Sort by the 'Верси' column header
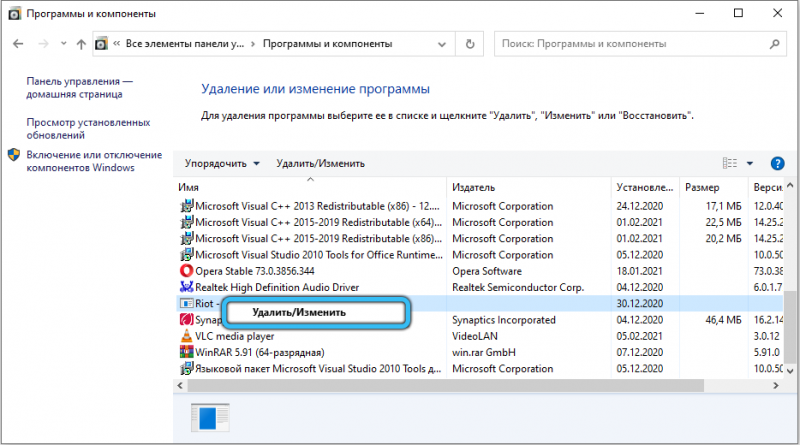Viewport: 800px width, 445px height. (x=768, y=187)
